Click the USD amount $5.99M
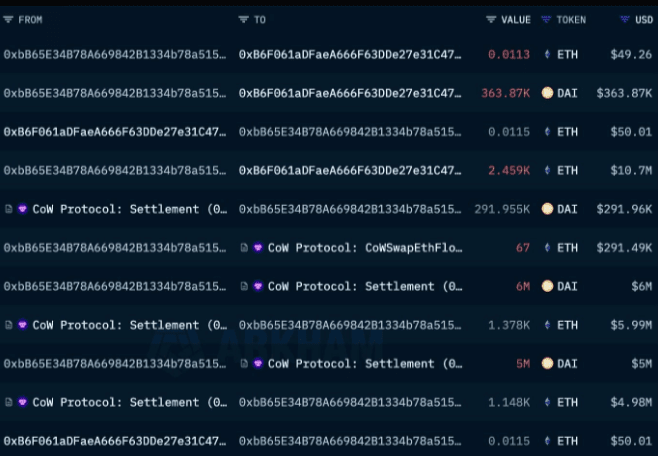 click(632, 325)
